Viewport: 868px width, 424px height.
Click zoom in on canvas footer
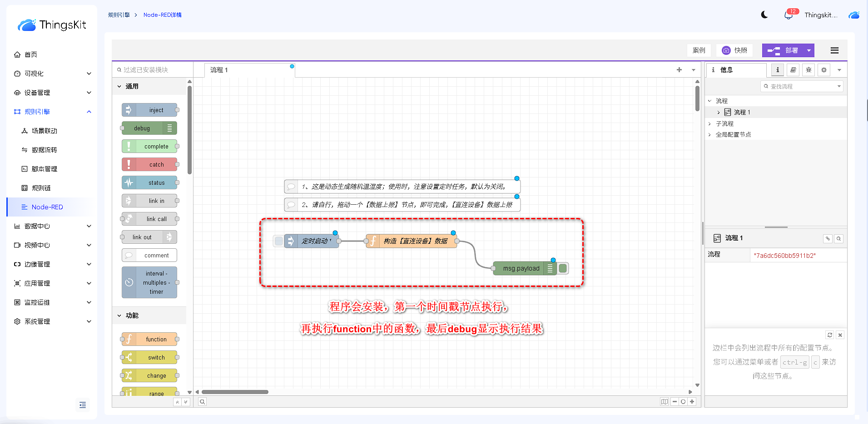point(692,402)
